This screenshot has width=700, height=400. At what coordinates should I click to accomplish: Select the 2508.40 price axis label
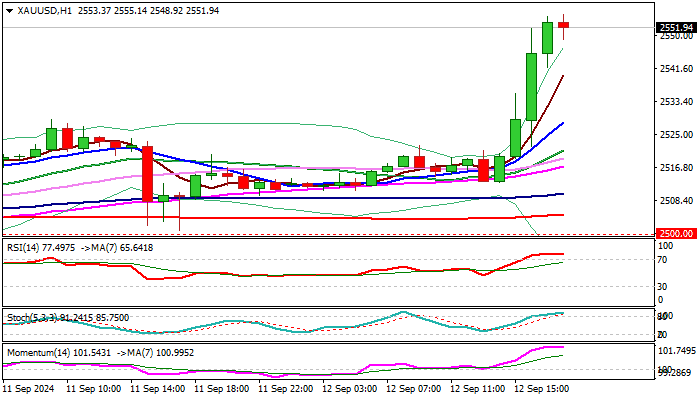[x=676, y=200]
